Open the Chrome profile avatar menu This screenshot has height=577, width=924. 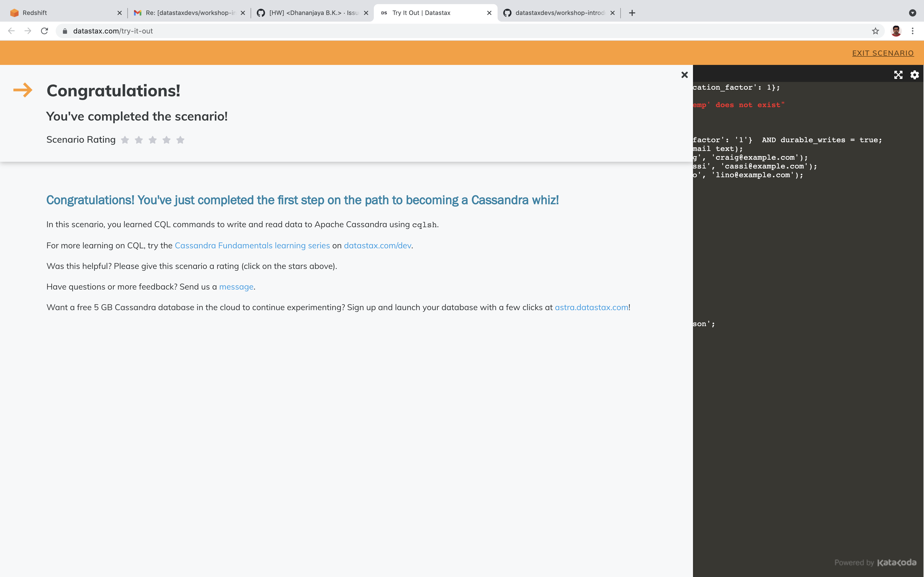[x=896, y=31]
